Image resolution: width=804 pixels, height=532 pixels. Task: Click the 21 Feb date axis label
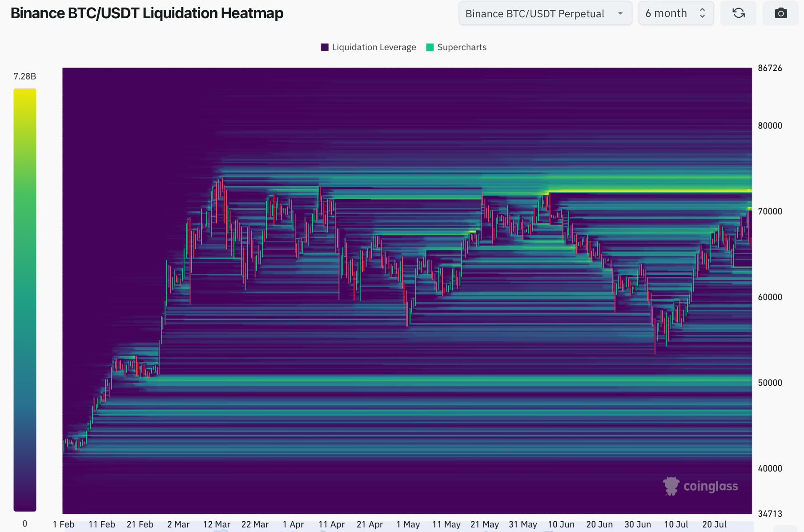pos(140,524)
